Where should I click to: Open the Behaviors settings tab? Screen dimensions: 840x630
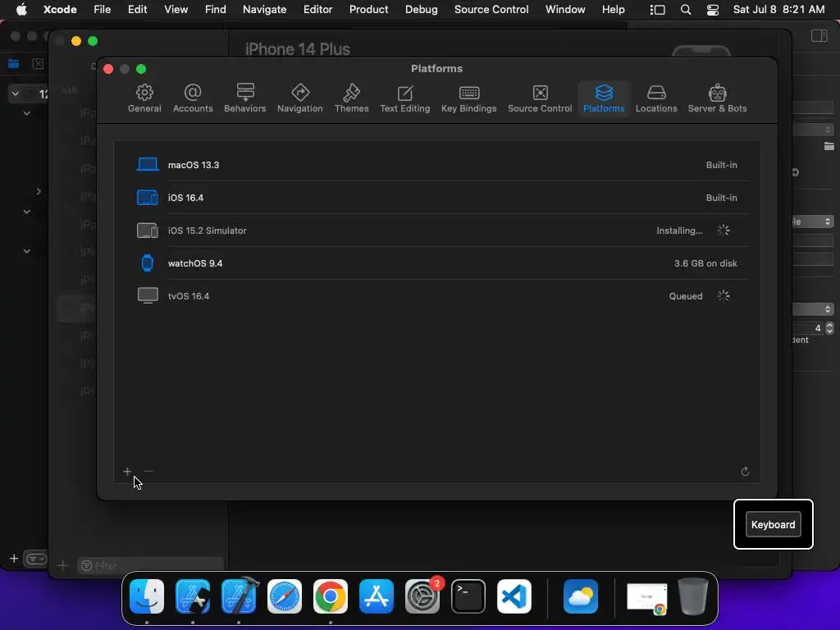point(244,98)
